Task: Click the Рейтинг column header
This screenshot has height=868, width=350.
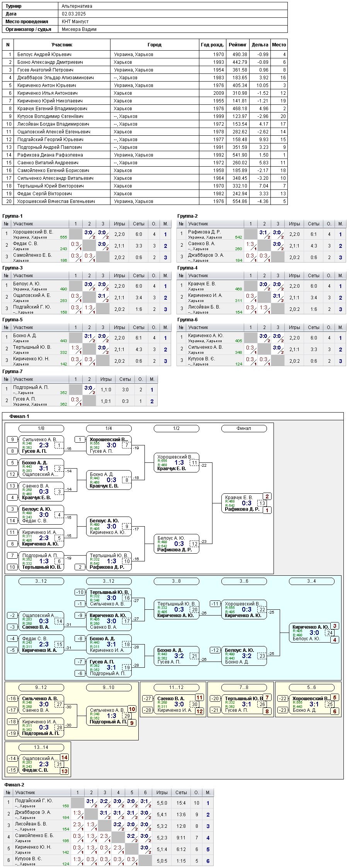Action: 238,45
